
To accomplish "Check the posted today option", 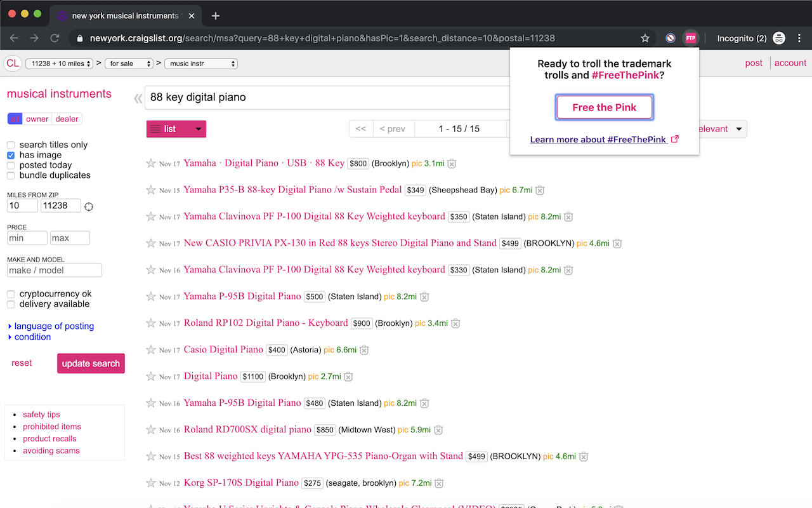I will click(x=11, y=165).
